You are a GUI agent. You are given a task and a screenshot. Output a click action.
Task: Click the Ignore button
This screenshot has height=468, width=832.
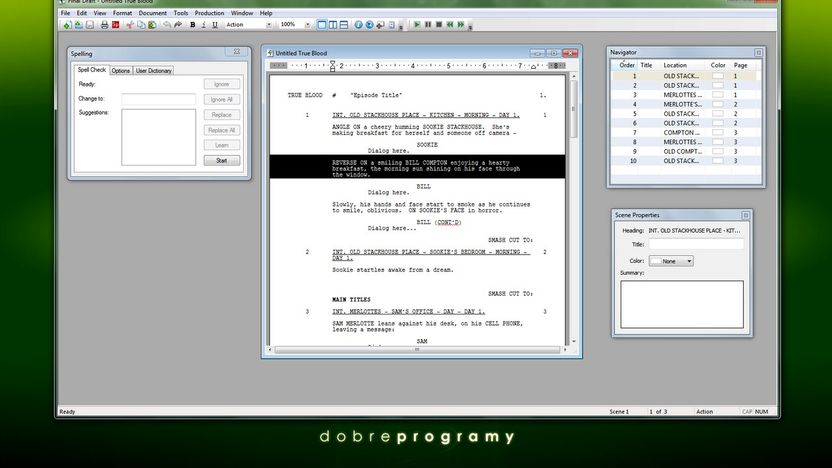[222, 84]
